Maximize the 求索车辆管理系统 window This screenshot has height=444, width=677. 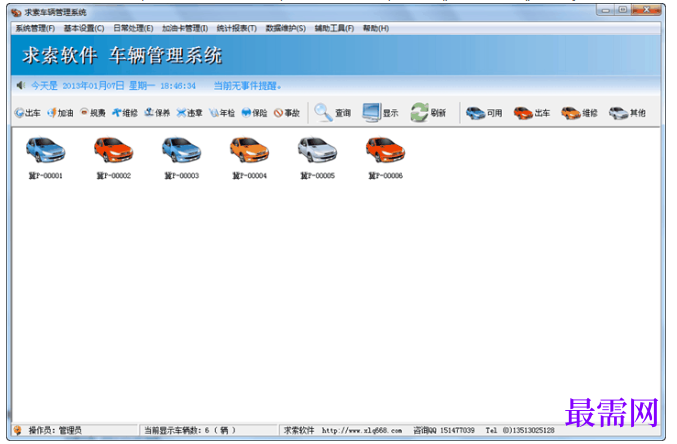[x=622, y=10]
